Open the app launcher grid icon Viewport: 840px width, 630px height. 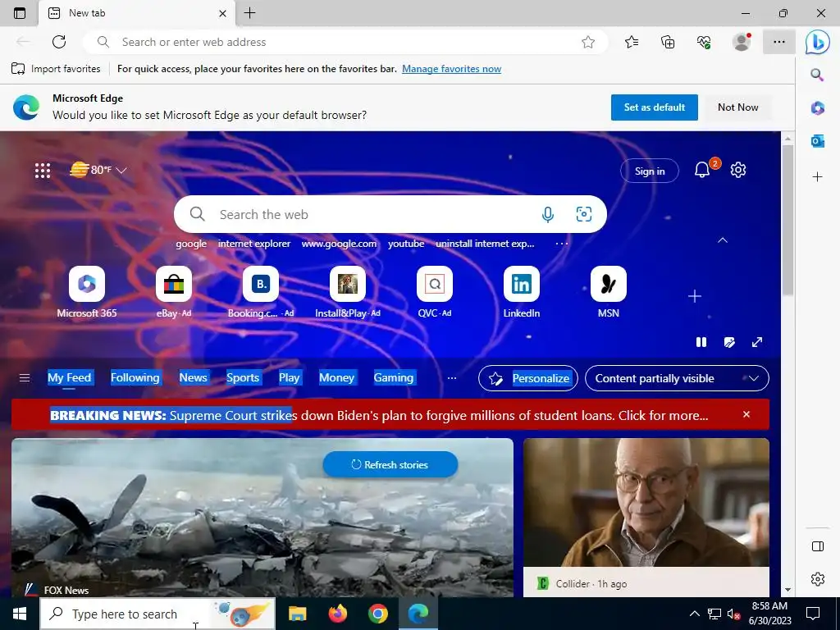point(43,171)
